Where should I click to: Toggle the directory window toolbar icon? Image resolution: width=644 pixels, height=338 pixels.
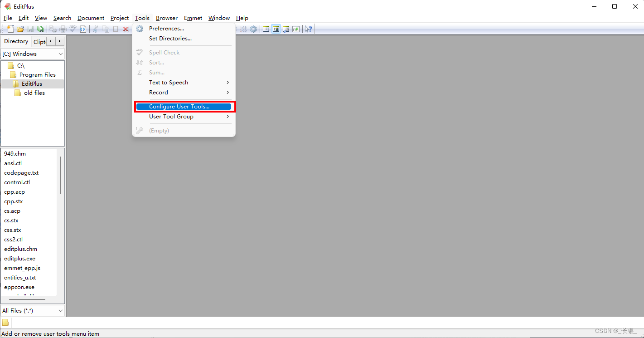pos(276,29)
